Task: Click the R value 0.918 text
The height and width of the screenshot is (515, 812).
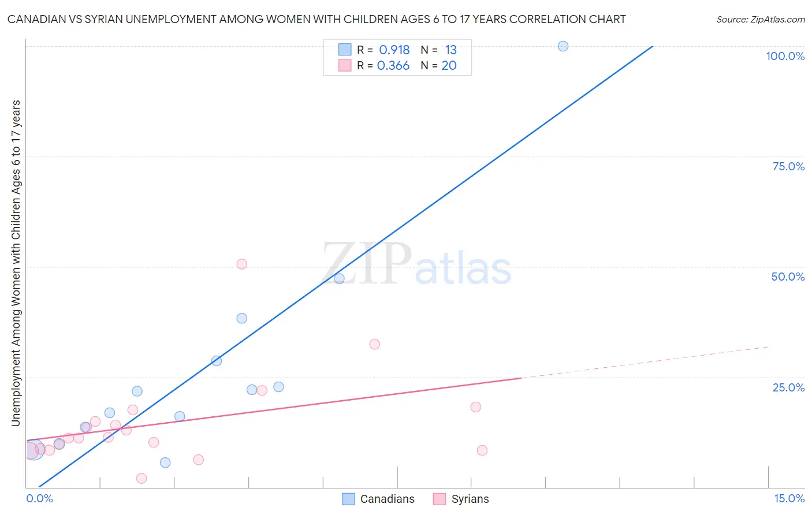Action: point(394,50)
